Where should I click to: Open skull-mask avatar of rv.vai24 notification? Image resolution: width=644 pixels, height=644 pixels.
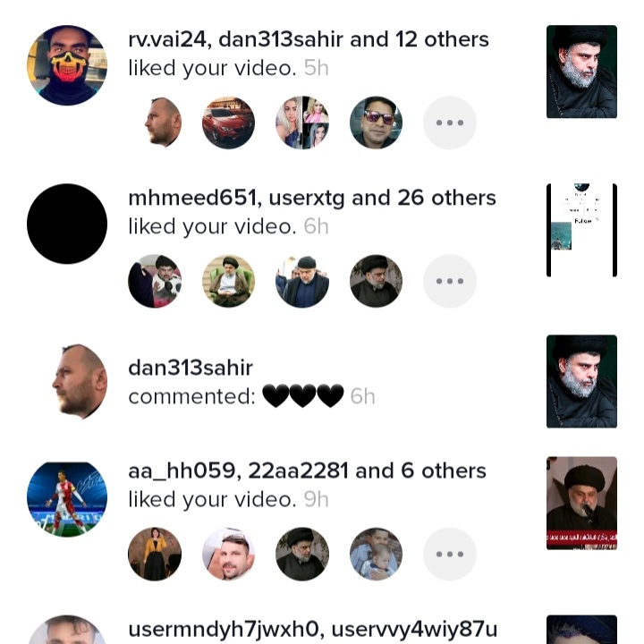pos(67,65)
